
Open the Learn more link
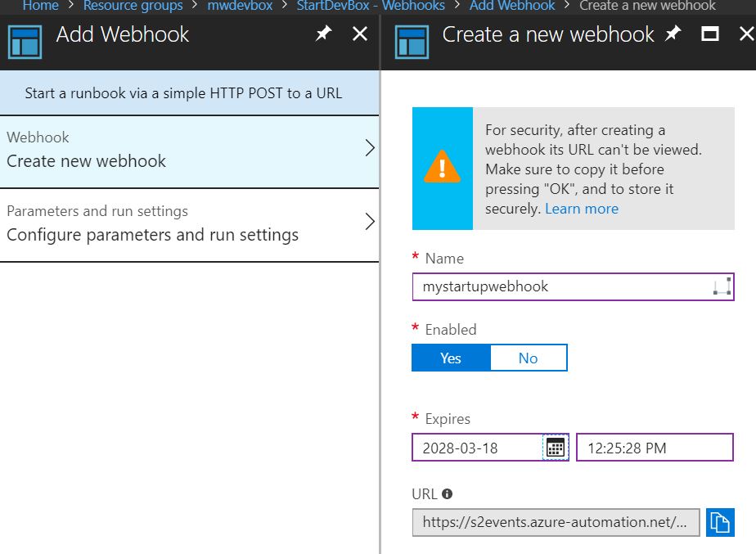pyautogui.click(x=582, y=209)
